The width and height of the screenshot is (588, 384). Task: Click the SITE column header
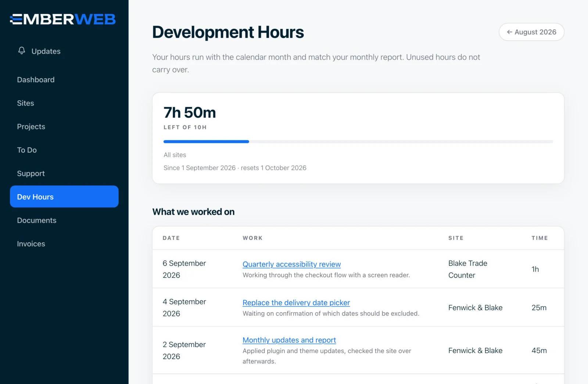(456, 238)
